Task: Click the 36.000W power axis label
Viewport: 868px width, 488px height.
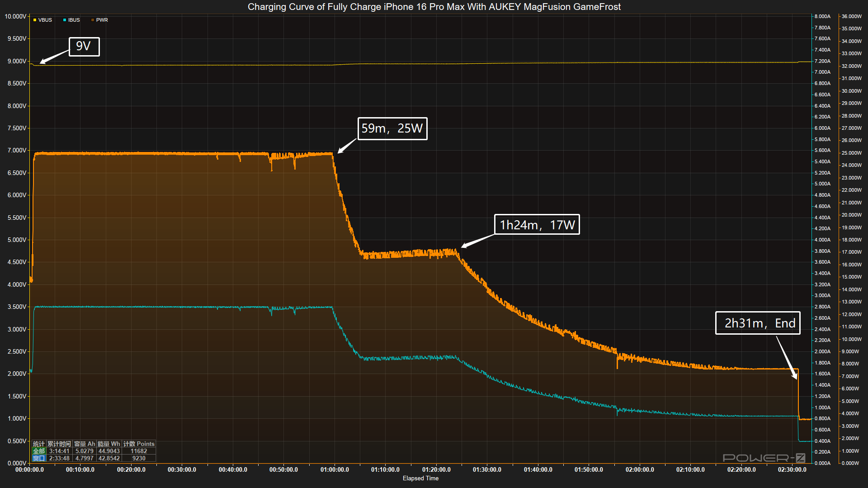Action: pyautogui.click(x=852, y=16)
